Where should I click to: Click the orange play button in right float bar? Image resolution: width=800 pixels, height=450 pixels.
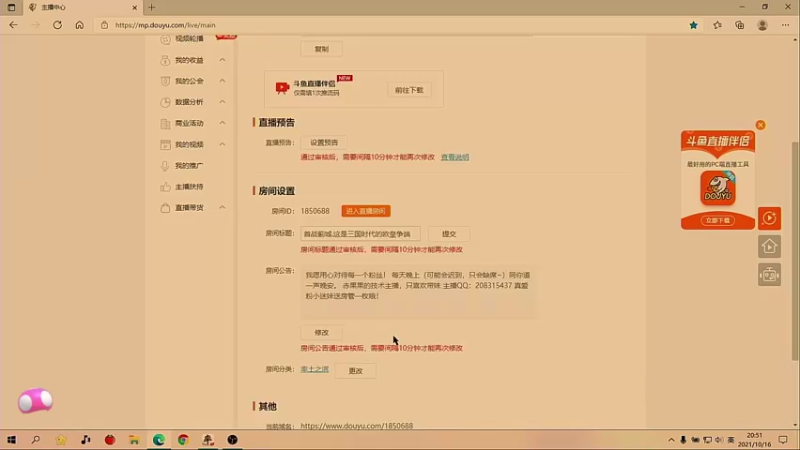769,218
